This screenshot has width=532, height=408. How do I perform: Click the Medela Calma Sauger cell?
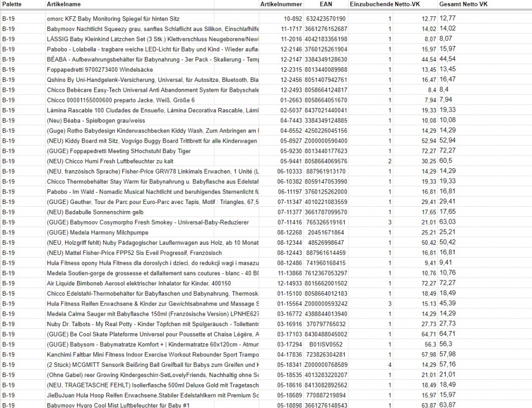tap(153, 314)
